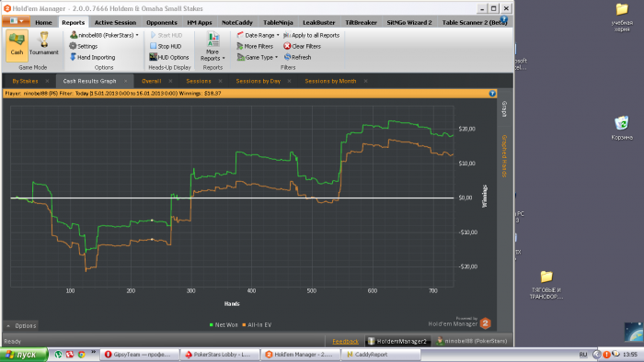Close the Sessions by Day tab
The width and height of the screenshot is (644, 362).
pos(289,81)
